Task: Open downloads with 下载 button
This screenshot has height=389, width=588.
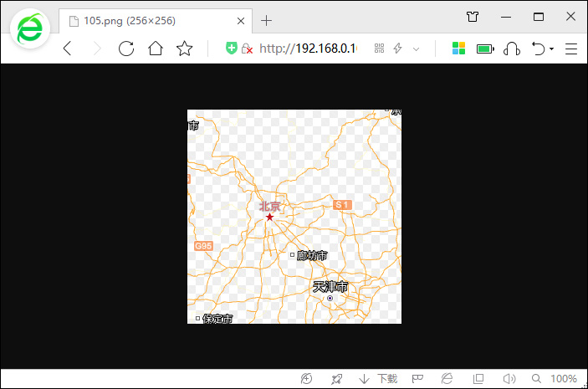Action: click(x=378, y=379)
